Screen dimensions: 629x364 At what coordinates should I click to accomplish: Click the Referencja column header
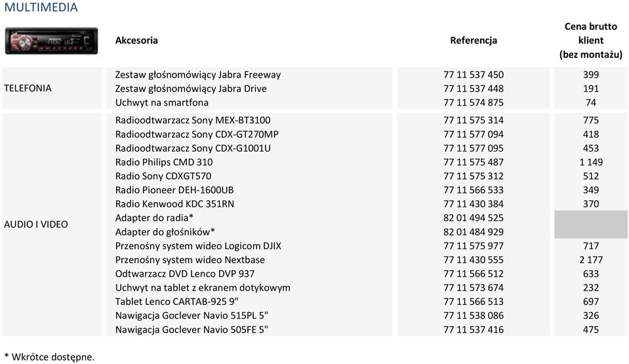(x=474, y=41)
